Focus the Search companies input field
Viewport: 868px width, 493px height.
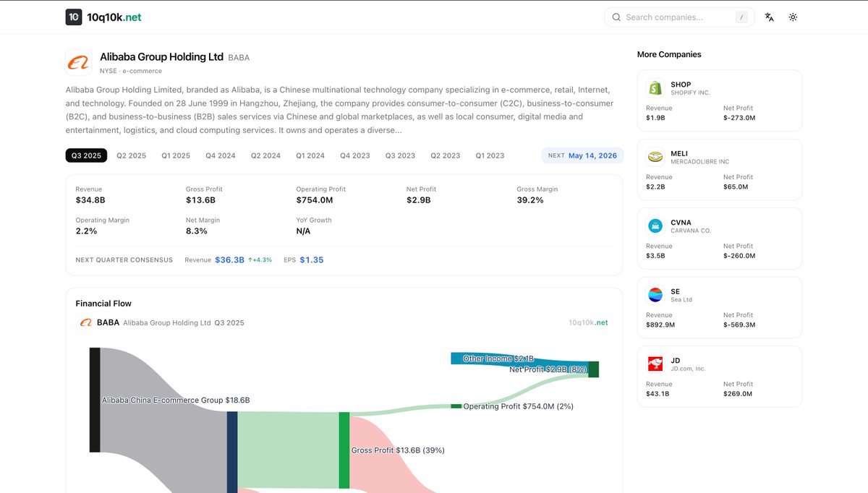678,17
